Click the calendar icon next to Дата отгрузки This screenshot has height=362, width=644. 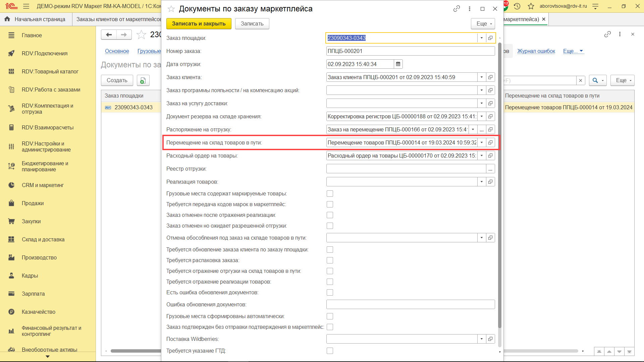[398, 64]
